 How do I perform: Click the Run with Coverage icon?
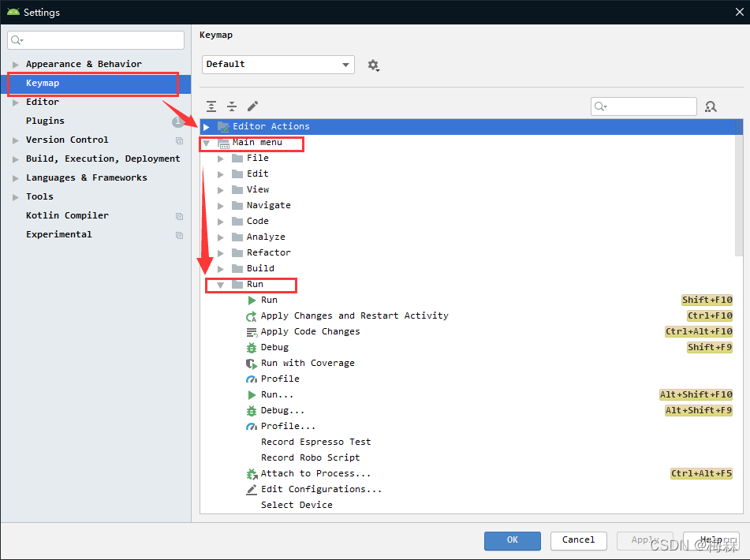click(252, 364)
